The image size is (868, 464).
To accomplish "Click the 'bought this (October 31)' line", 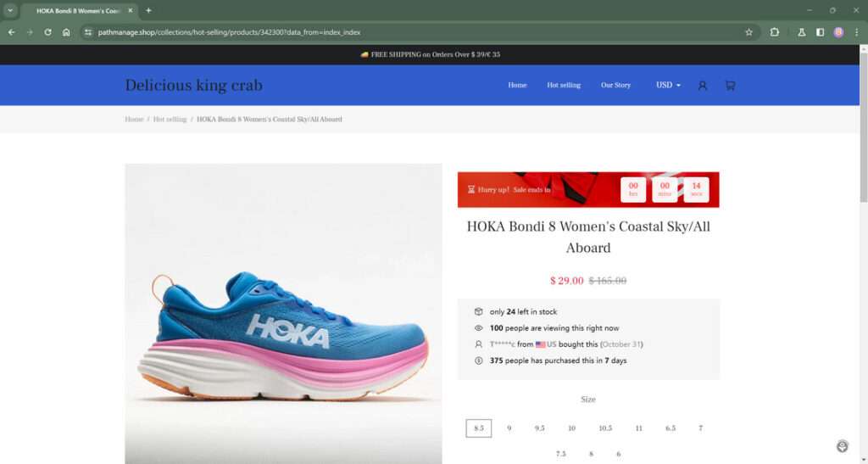I will tap(566, 344).
